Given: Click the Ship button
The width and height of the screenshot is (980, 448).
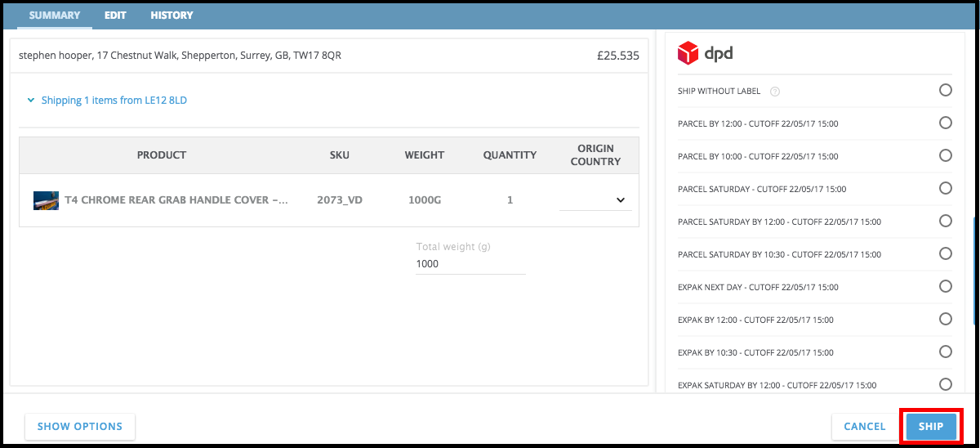Looking at the screenshot, I should 931,427.
